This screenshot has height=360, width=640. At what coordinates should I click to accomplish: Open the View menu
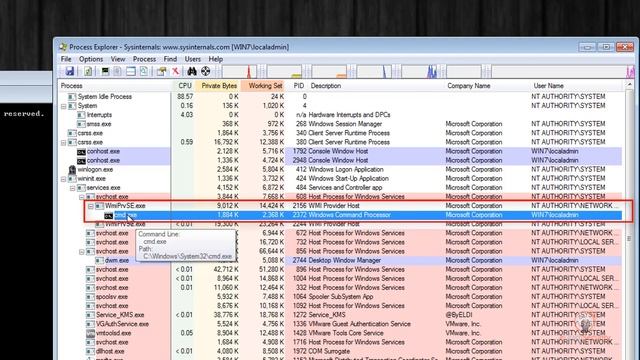point(118,59)
